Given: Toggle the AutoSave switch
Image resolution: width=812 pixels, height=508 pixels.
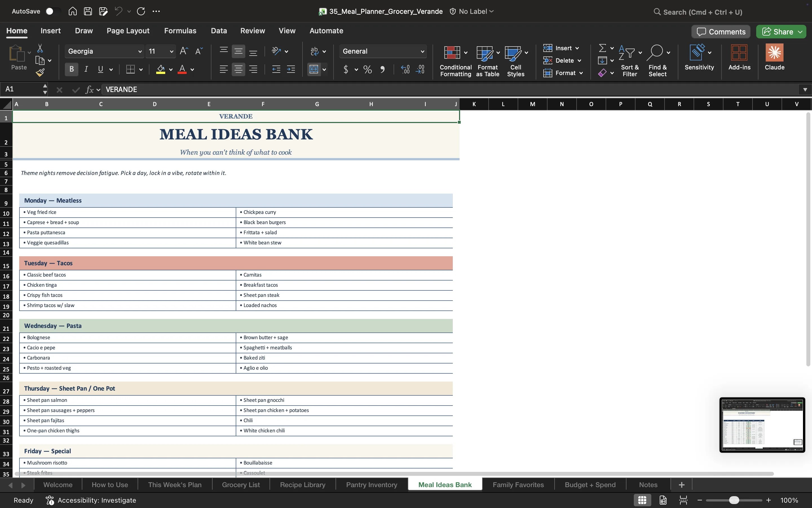Looking at the screenshot, I should click(x=53, y=11).
